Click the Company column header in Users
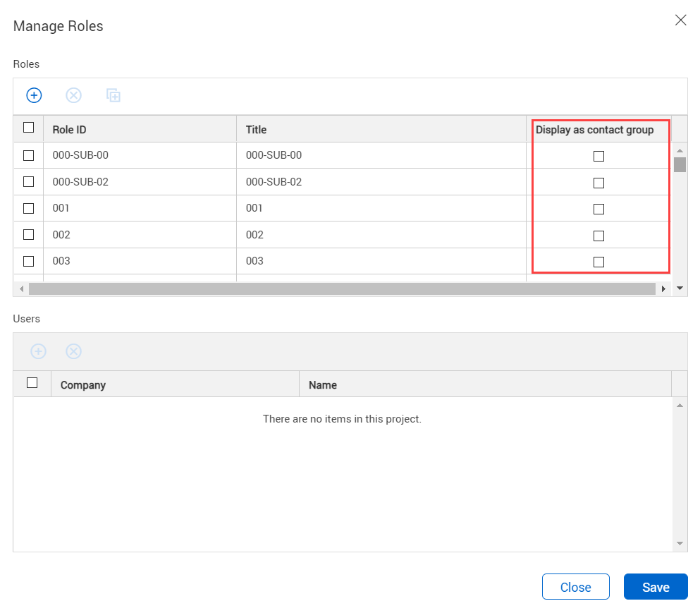700x613 pixels. pyautogui.click(x=83, y=385)
